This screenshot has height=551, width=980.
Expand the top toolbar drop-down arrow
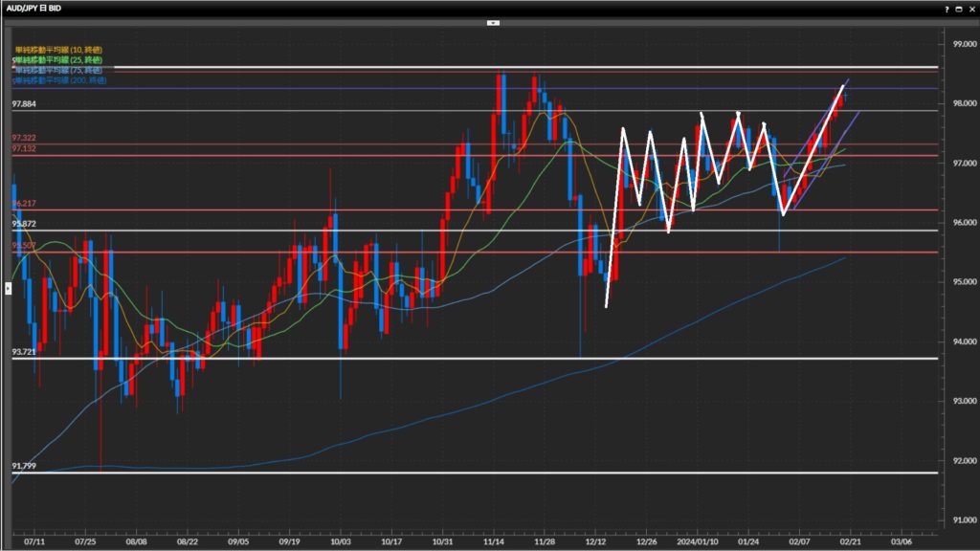point(493,22)
